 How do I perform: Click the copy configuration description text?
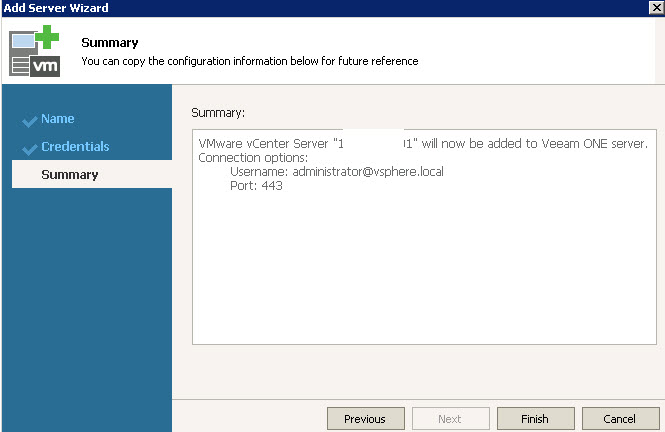[x=249, y=61]
